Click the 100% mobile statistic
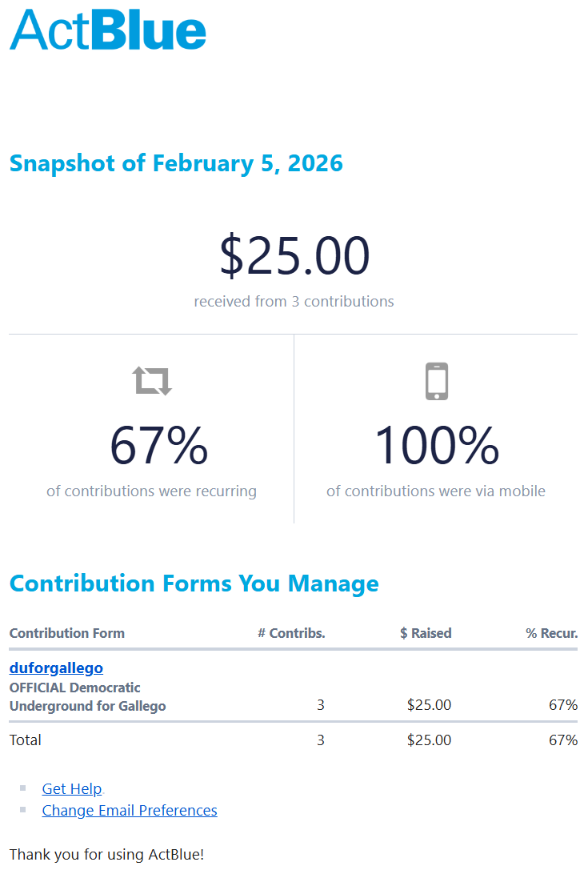The height and width of the screenshot is (870, 588). coord(436,446)
